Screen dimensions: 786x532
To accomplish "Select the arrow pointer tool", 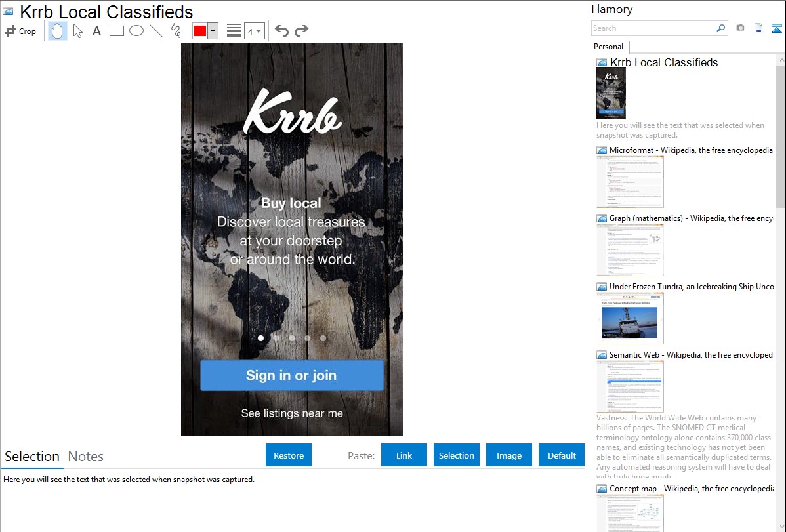I will (x=77, y=31).
